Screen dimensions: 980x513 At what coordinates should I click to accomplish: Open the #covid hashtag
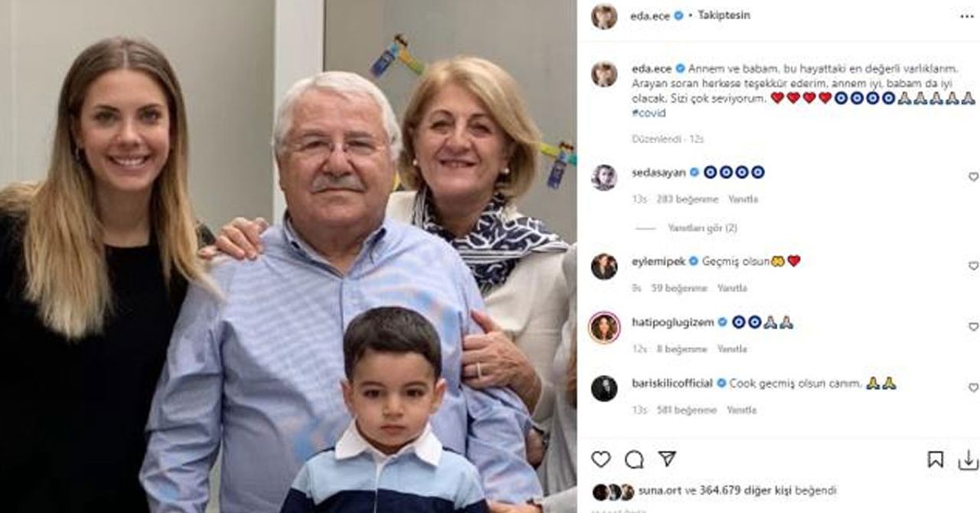pos(648,113)
